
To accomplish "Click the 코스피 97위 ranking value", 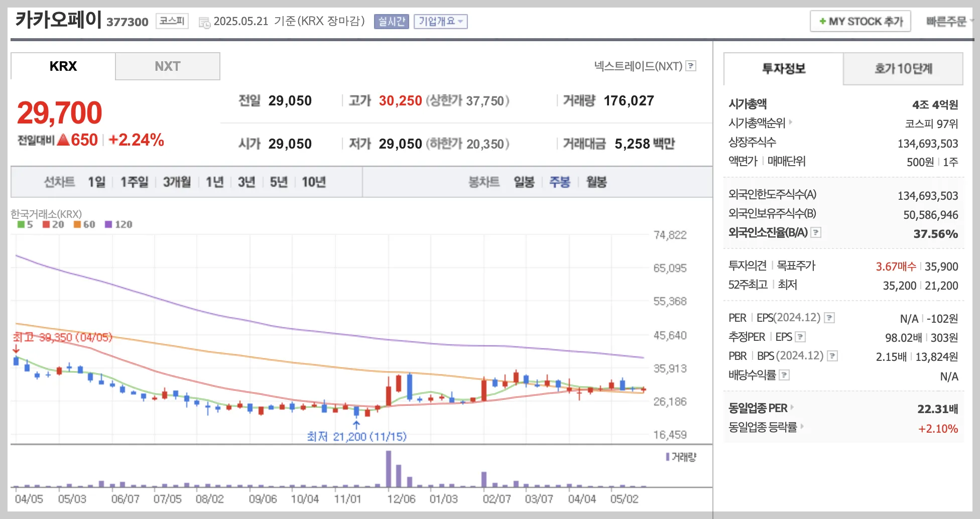I will (932, 123).
